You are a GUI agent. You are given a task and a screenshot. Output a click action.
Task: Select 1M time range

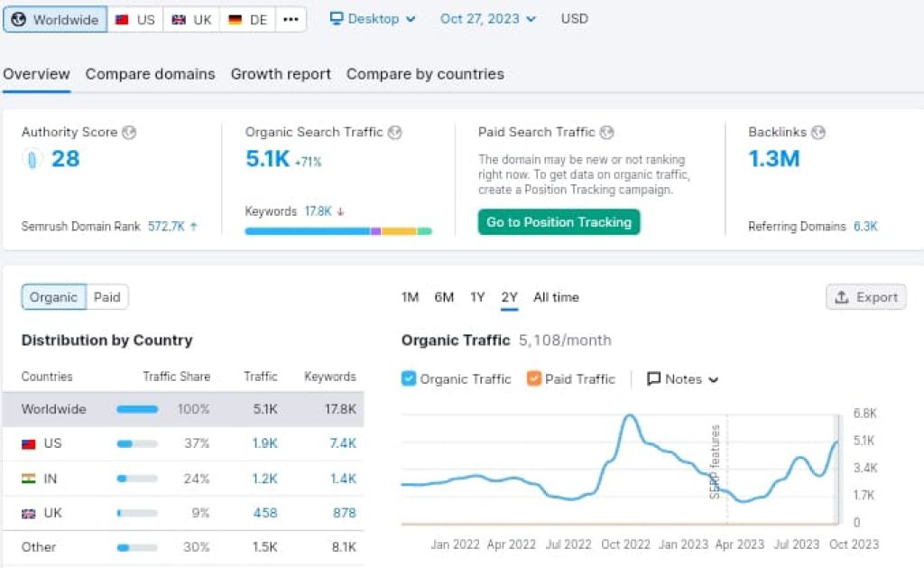411,297
